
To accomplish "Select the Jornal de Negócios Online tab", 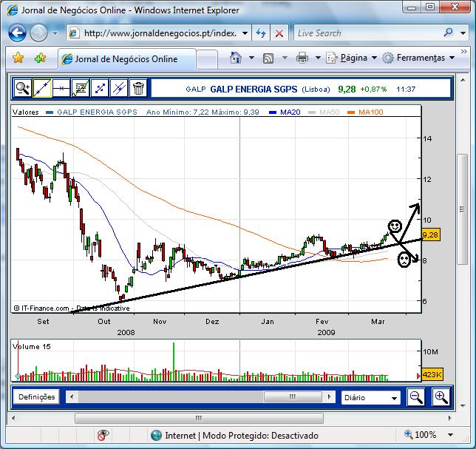I will tap(127, 59).
